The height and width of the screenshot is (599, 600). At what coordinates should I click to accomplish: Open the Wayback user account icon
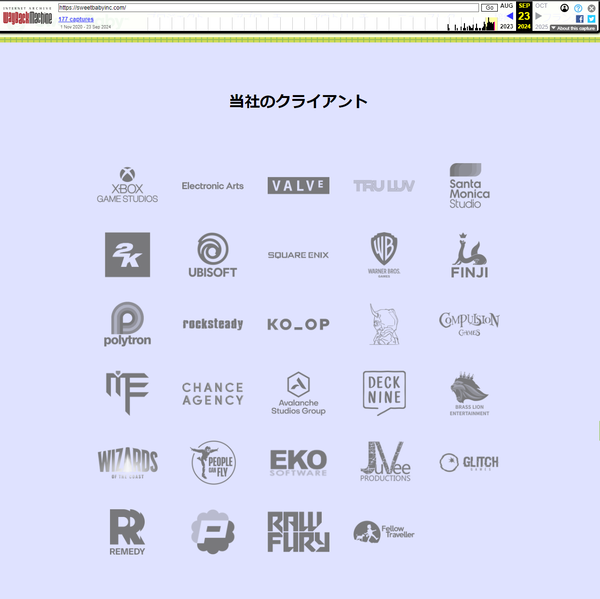tap(564, 8)
